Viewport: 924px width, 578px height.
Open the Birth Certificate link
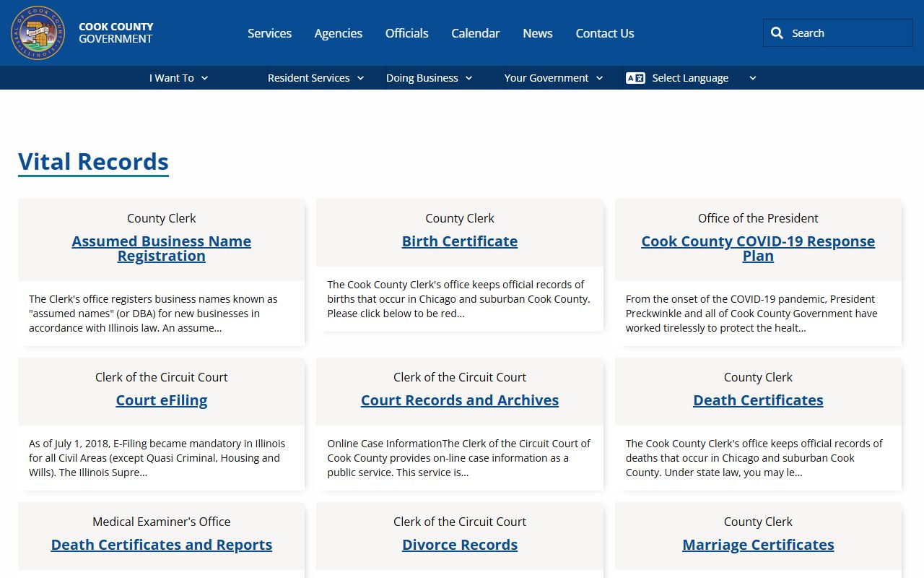click(x=460, y=241)
